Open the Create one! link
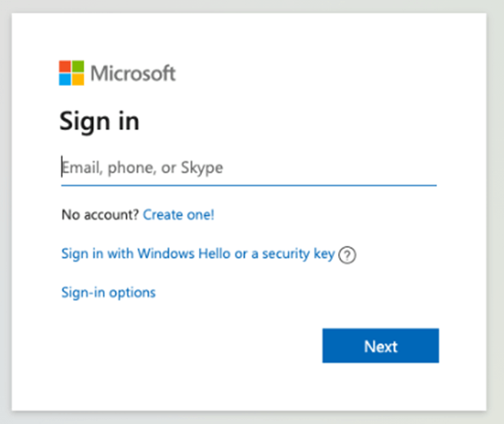This screenshot has height=424, width=504. 178,215
